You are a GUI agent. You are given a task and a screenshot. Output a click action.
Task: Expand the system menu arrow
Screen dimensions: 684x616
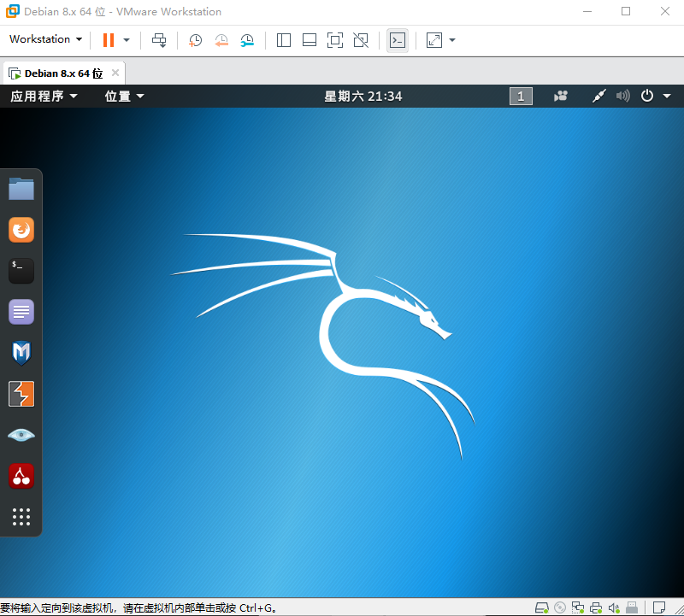point(667,96)
